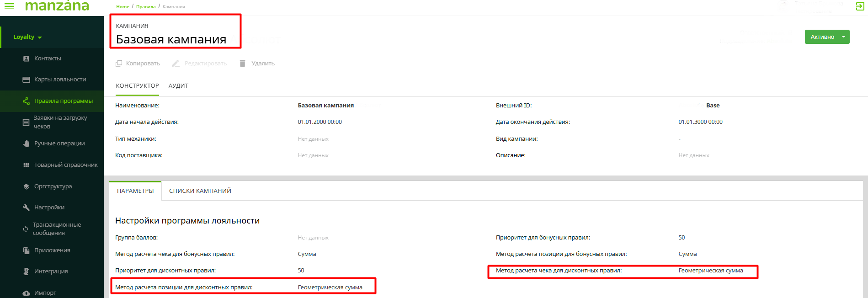Switch to the АУДИТ tab
The height and width of the screenshot is (298, 868).
[178, 86]
